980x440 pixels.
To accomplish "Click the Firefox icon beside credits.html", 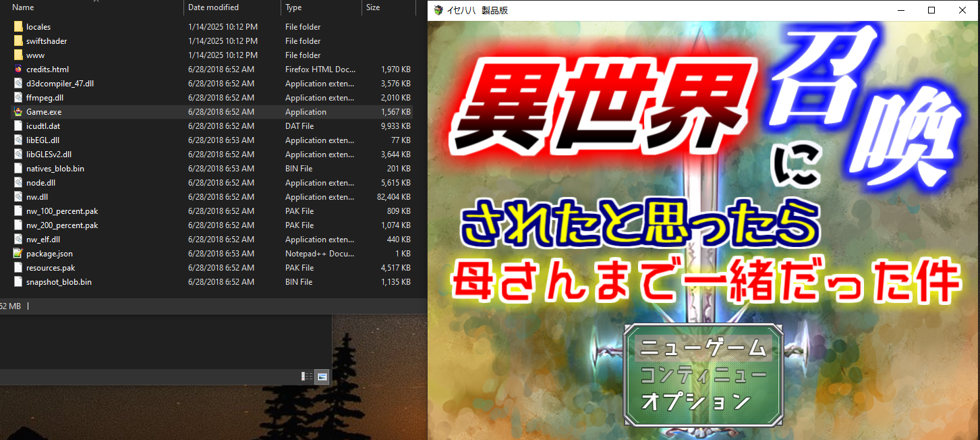I will [18, 70].
